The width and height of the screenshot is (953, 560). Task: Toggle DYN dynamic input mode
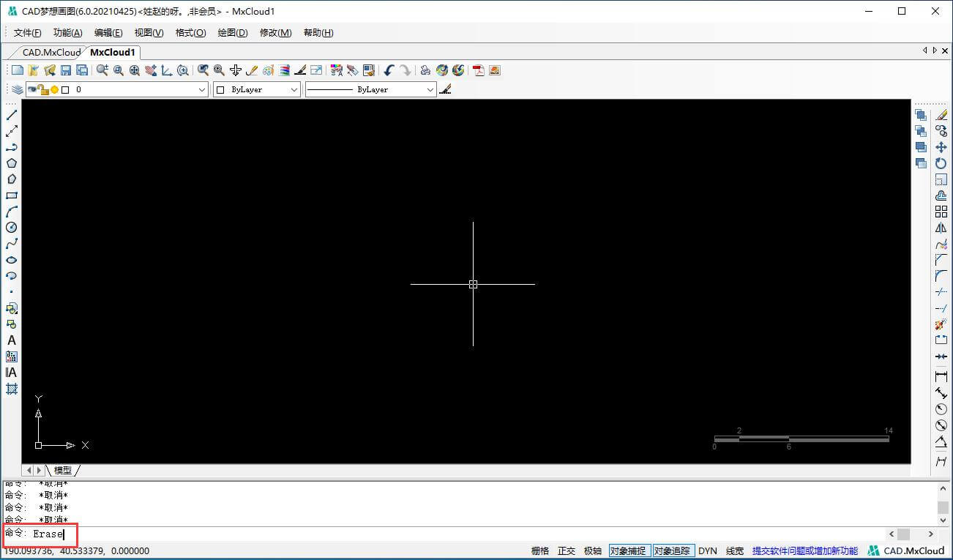pos(707,550)
